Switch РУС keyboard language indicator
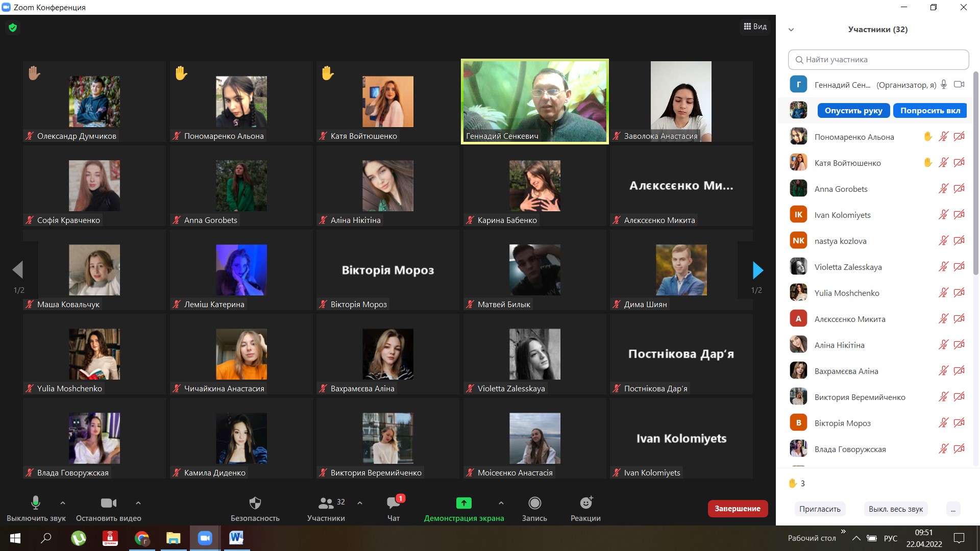980x551 pixels. click(x=890, y=538)
